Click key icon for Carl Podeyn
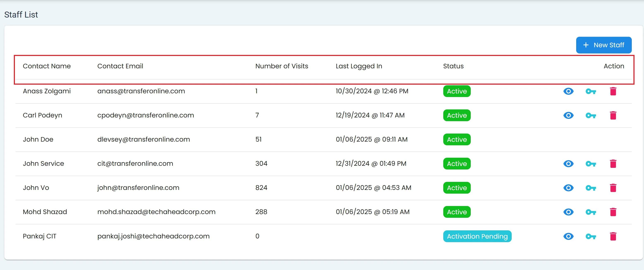Screen dimensions: 644x270 [x=590, y=116]
